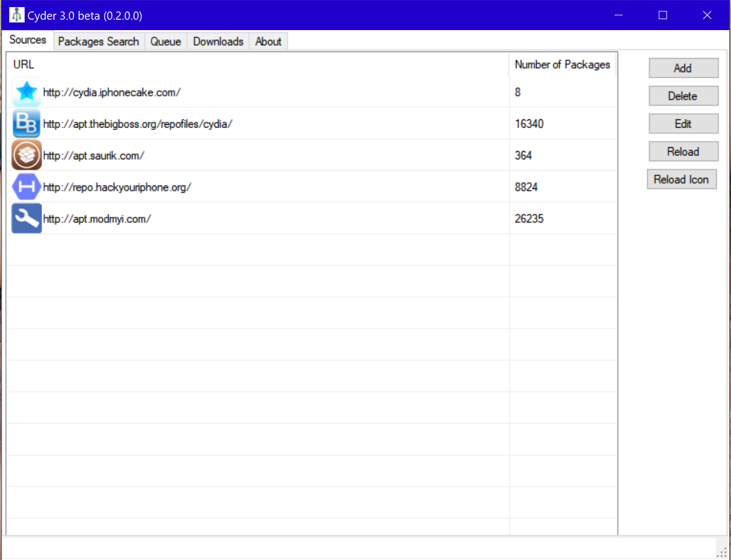Screen dimensions: 731x560
Task: Open the Queue tab
Action: coord(166,42)
